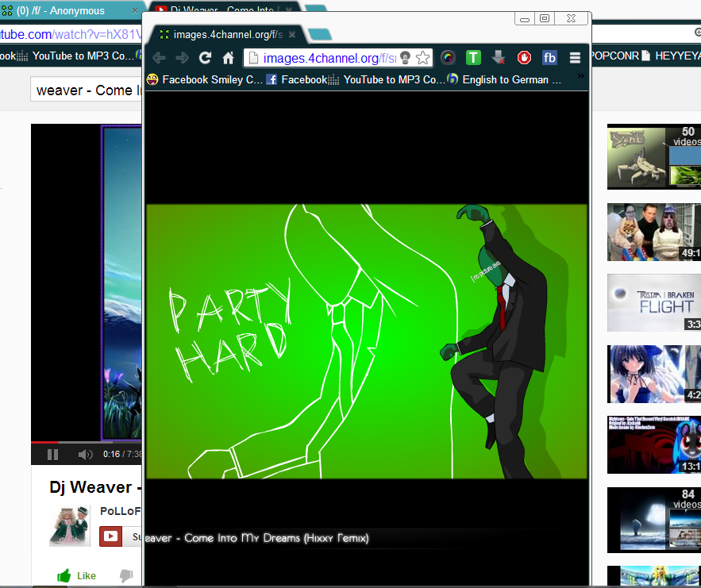Open the Facebook Smiley C... bookmark
The height and width of the screenshot is (588, 701).
pos(205,79)
